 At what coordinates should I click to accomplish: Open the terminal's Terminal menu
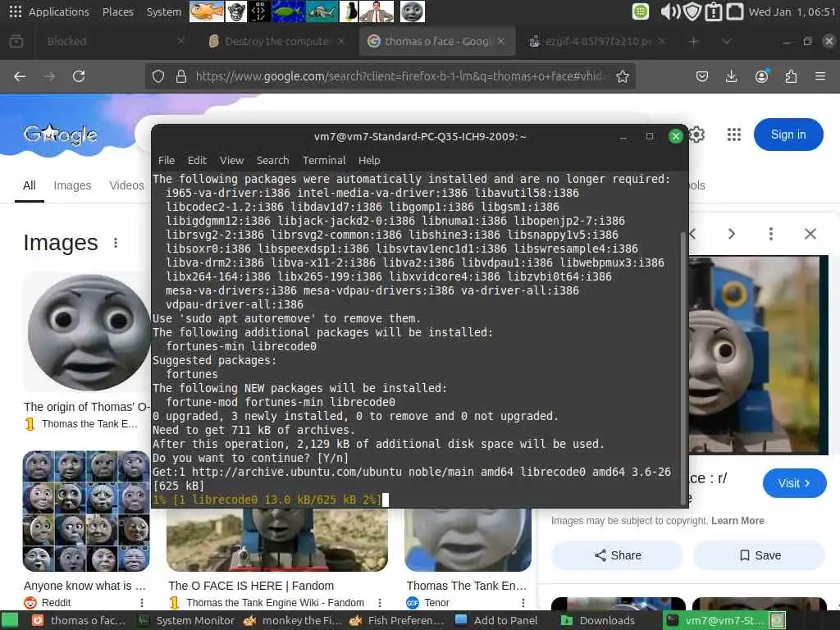(323, 160)
